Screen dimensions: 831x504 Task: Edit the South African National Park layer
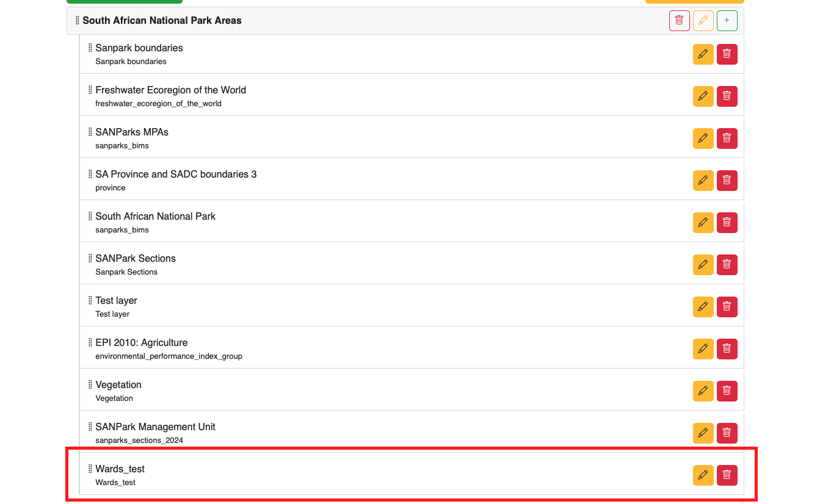703,223
